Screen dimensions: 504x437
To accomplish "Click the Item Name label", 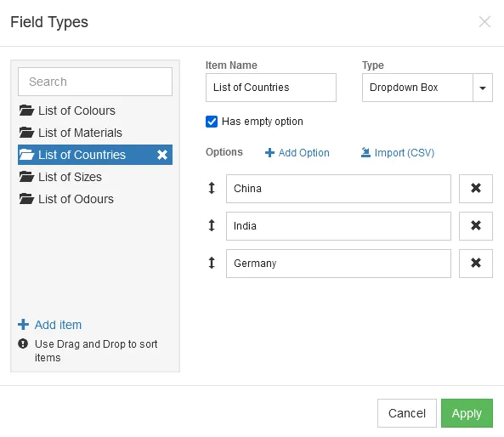I will [231, 65].
